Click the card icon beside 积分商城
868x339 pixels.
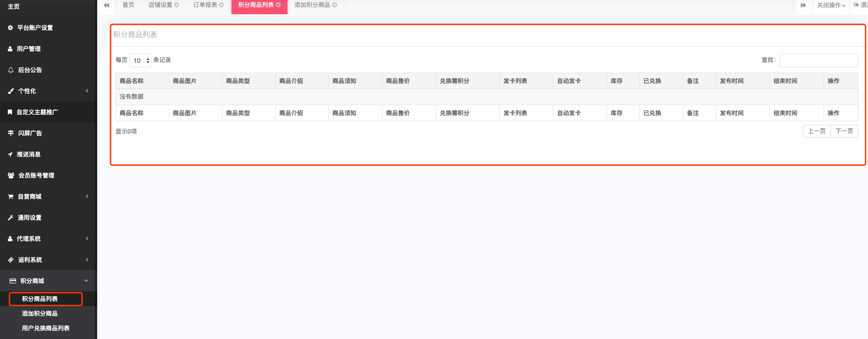pos(13,281)
